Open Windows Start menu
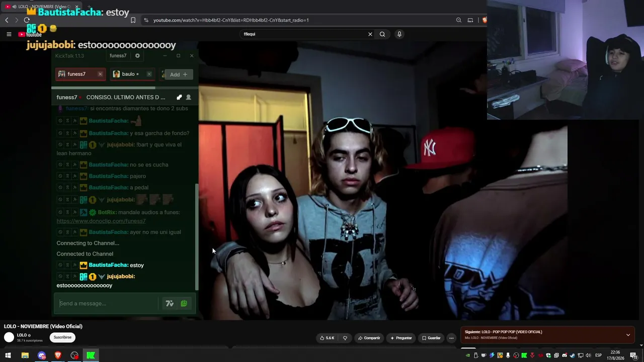The width and height of the screenshot is (644, 362). tap(8, 355)
